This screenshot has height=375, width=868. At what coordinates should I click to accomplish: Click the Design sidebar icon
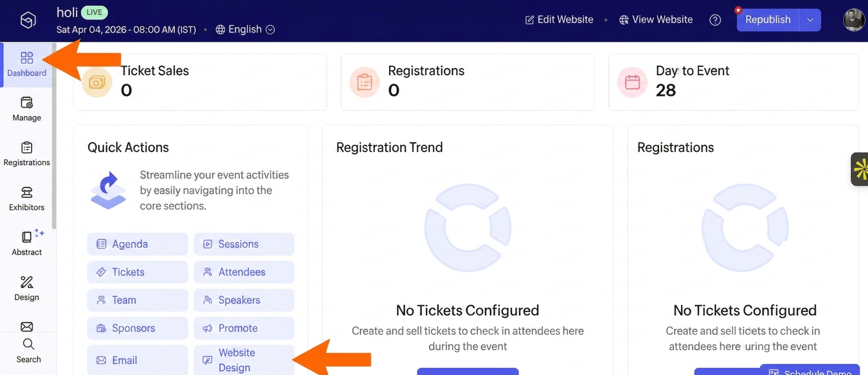click(26, 283)
